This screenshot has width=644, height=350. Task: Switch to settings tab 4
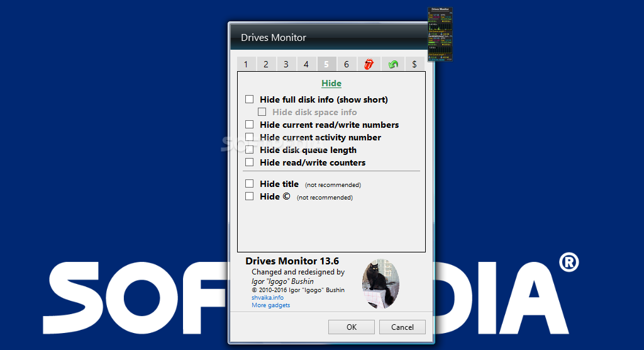(306, 64)
